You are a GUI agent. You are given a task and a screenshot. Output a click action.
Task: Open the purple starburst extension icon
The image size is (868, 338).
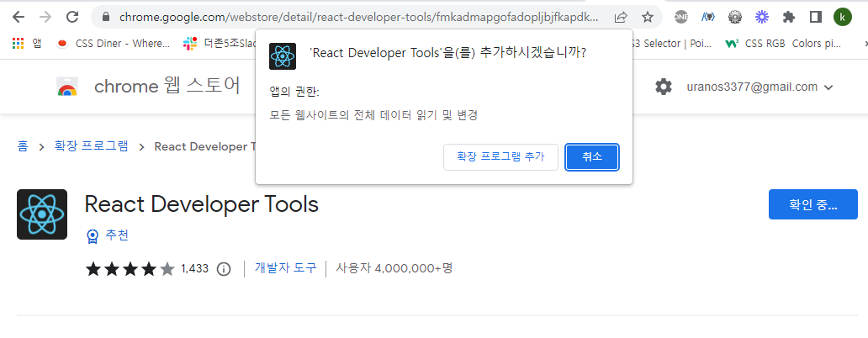pos(762,17)
